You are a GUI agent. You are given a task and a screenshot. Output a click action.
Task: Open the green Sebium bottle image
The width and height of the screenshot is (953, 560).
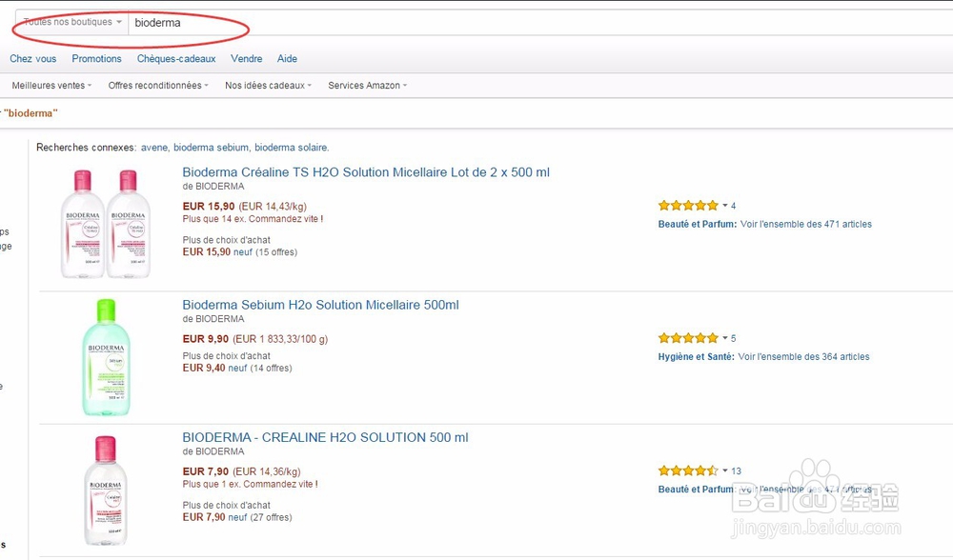105,356
